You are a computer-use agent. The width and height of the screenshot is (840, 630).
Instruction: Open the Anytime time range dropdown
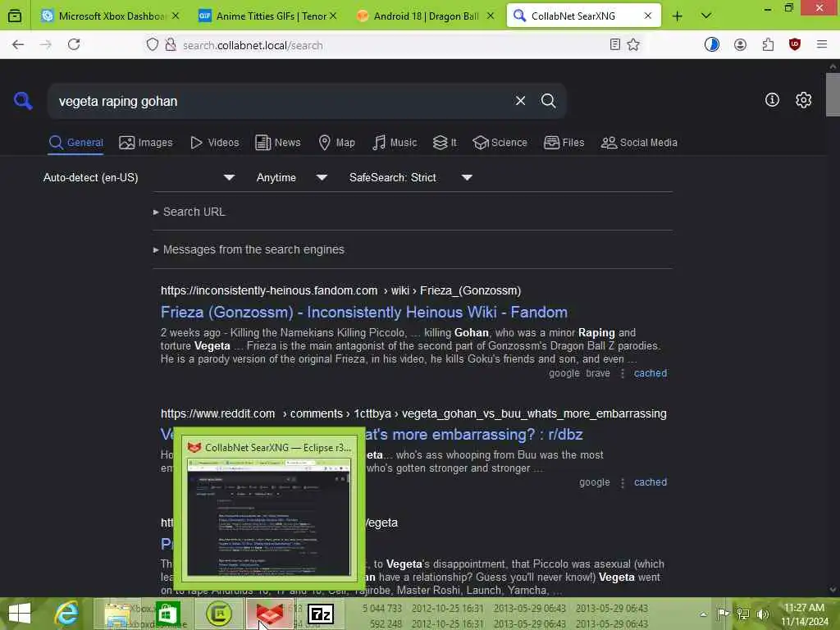tap(291, 177)
